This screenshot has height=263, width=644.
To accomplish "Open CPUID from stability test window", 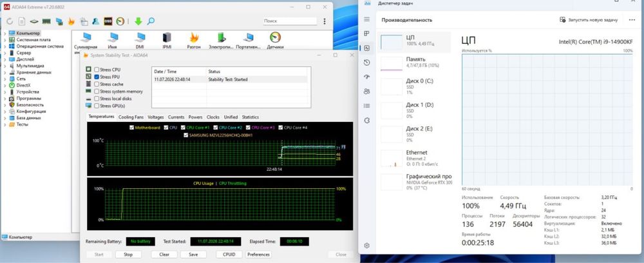I will tap(229, 255).
